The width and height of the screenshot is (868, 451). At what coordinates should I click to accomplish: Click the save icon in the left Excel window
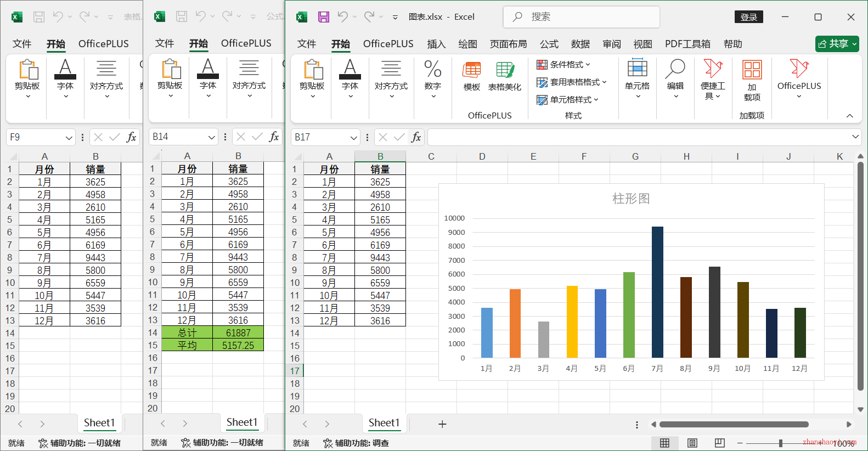coord(39,17)
